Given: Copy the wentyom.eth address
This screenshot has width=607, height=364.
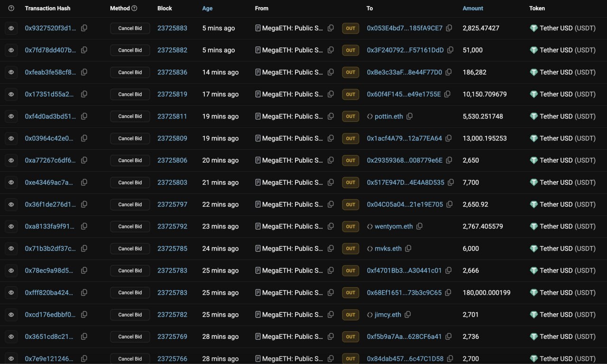Looking at the screenshot, I should [x=419, y=227].
